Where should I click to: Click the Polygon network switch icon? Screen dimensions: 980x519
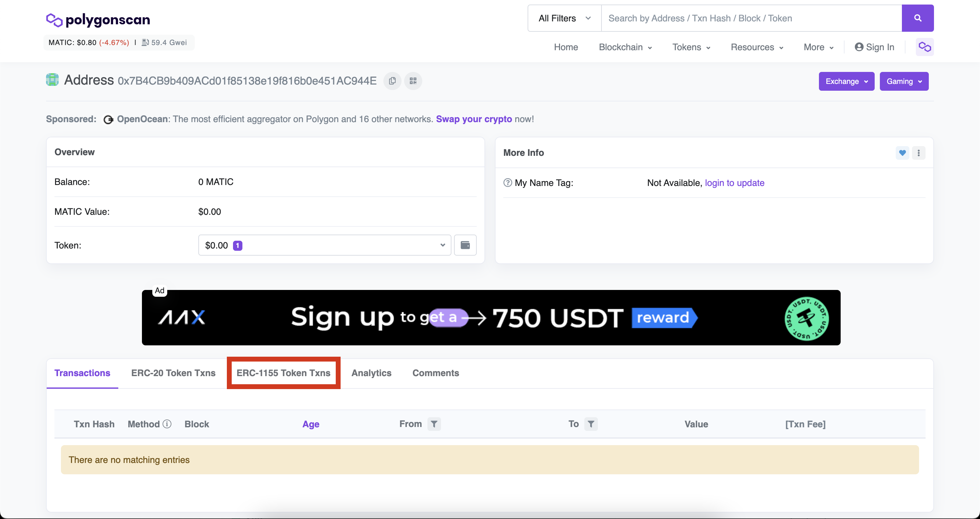pyautogui.click(x=925, y=47)
